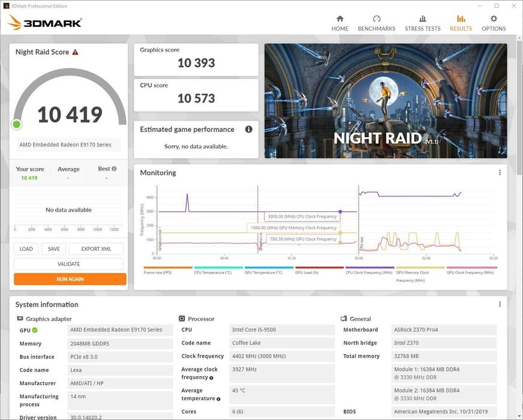Open Stress Tests chart icon

(x=423, y=19)
